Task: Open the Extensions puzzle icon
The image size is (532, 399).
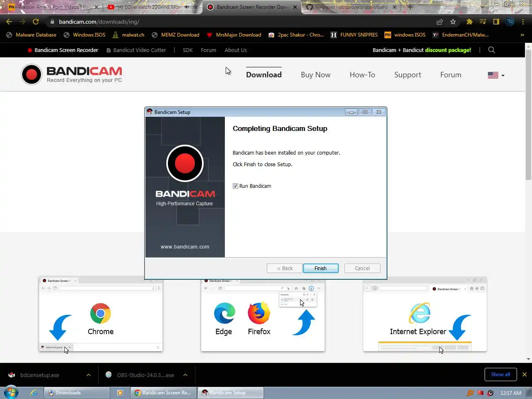Action: [470, 22]
